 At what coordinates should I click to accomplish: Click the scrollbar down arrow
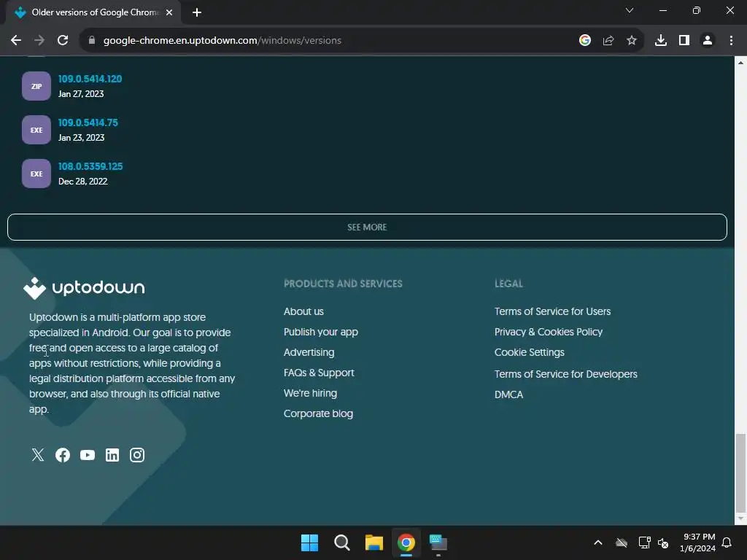click(x=740, y=518)
